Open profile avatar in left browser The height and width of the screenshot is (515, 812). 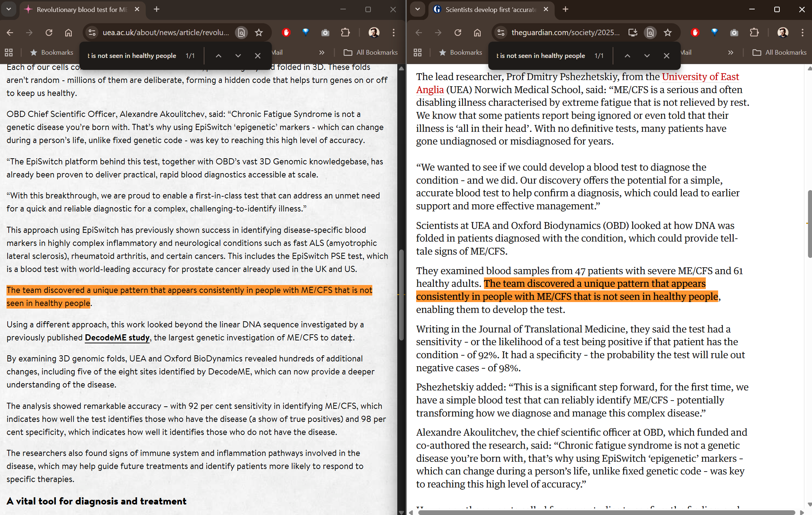tap(374, 33)
